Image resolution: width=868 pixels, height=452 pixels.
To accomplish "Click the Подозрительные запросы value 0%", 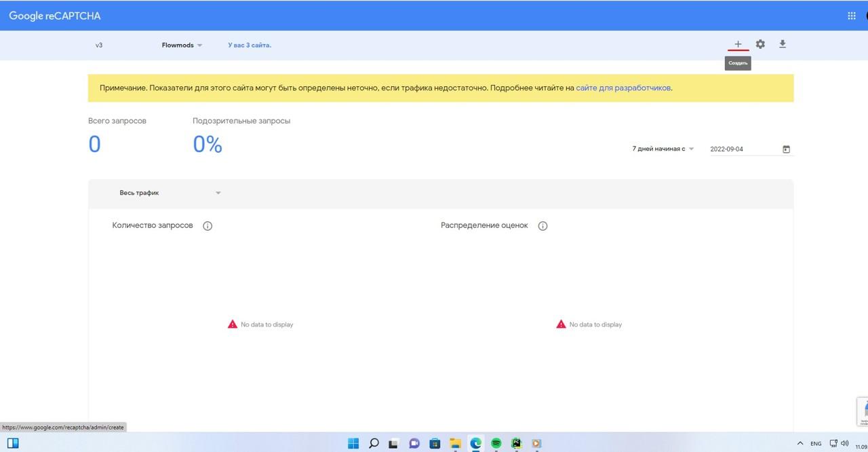I will (x=208, y=145).
